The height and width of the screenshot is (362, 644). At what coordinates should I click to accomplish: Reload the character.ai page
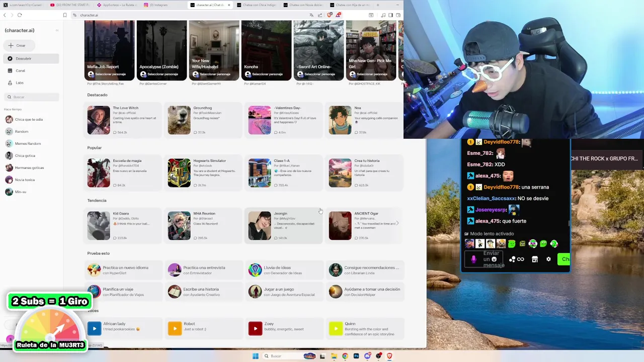20,15
